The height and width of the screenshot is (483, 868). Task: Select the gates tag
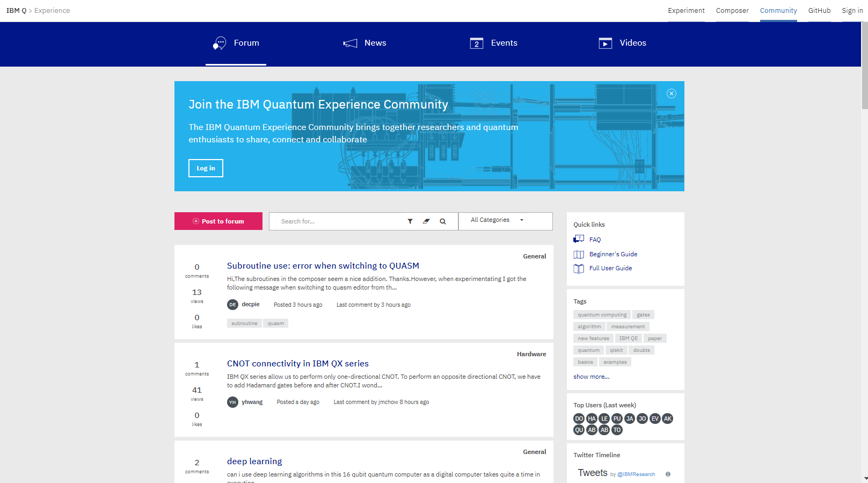[643, 315]
